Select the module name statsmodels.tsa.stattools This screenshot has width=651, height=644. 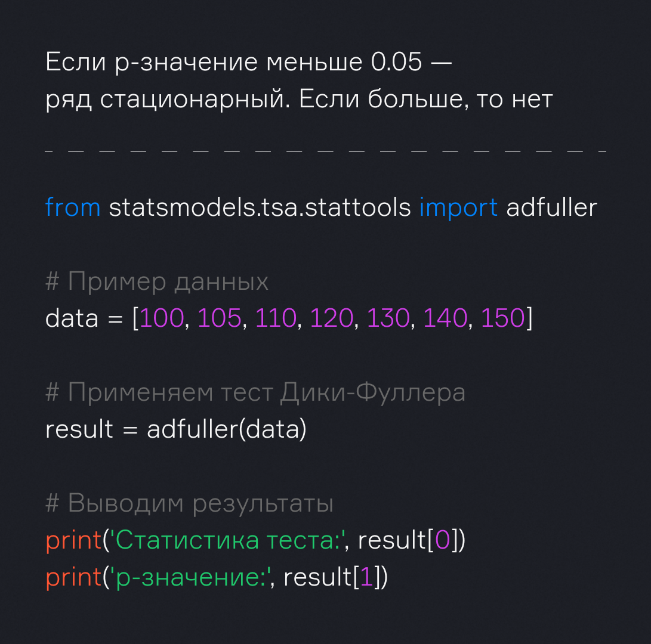pos(260,208)
